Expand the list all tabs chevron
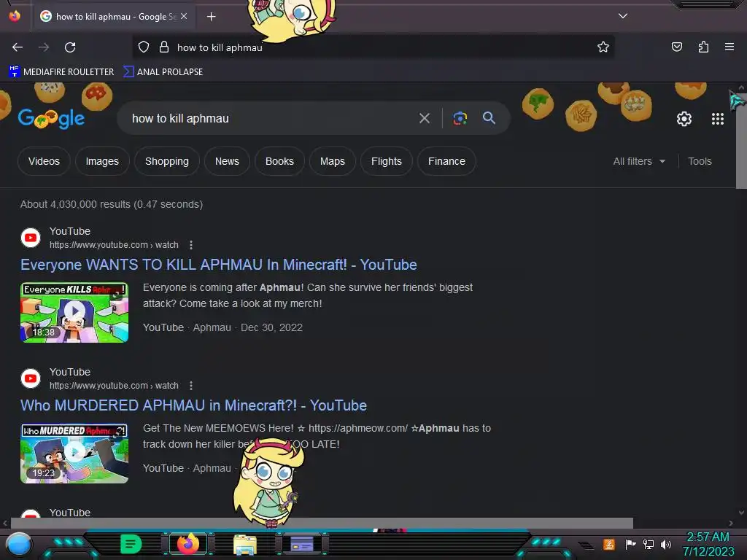Image resolution: width=747 pixels, height=560 pixels. pos(623,16)
